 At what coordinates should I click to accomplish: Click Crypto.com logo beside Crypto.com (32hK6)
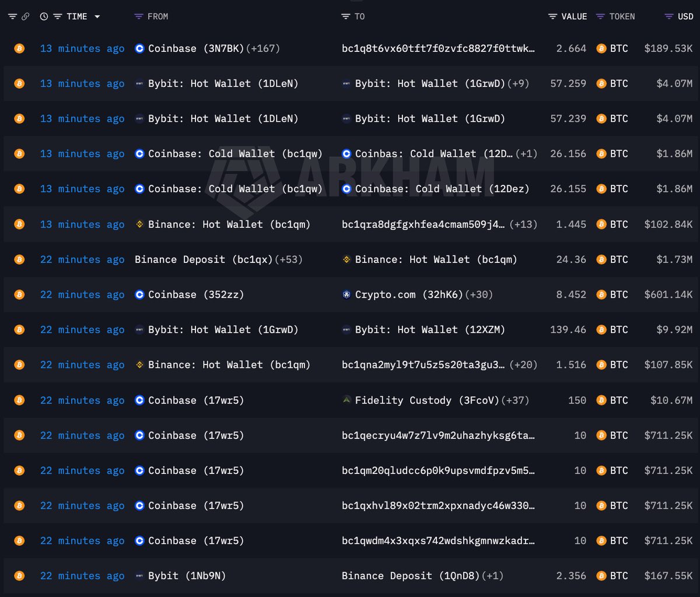point(346,294)
